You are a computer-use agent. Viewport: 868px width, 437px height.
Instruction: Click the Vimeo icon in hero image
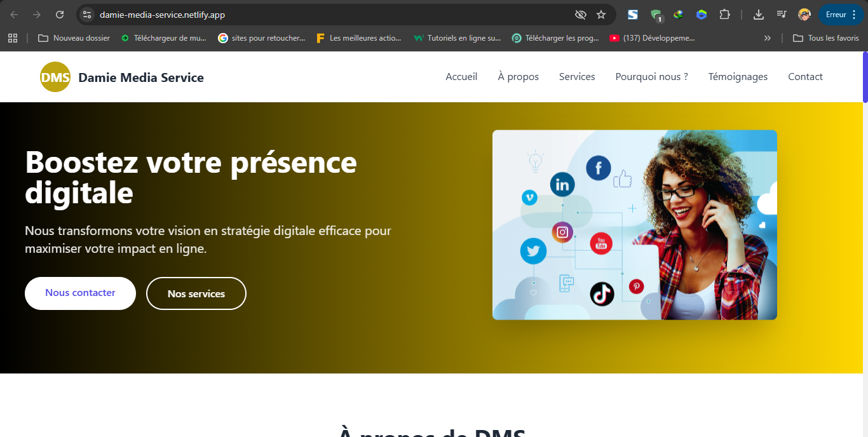tap(529, 198)
